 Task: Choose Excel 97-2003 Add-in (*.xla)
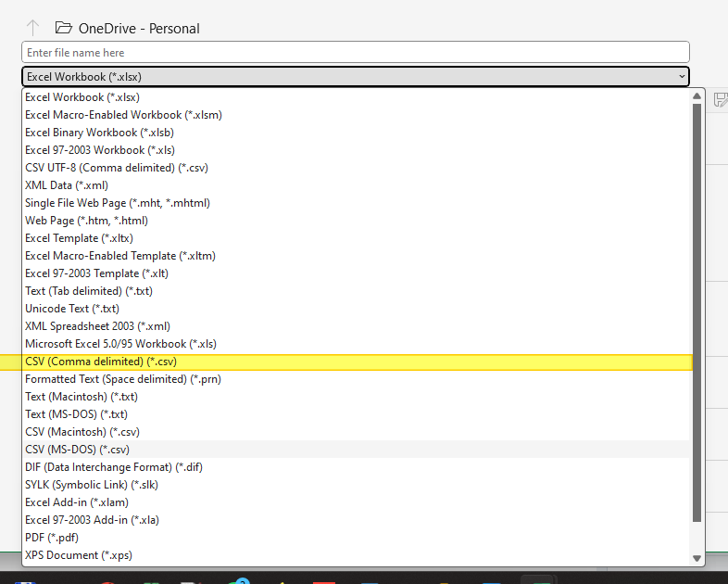(357, 520)
